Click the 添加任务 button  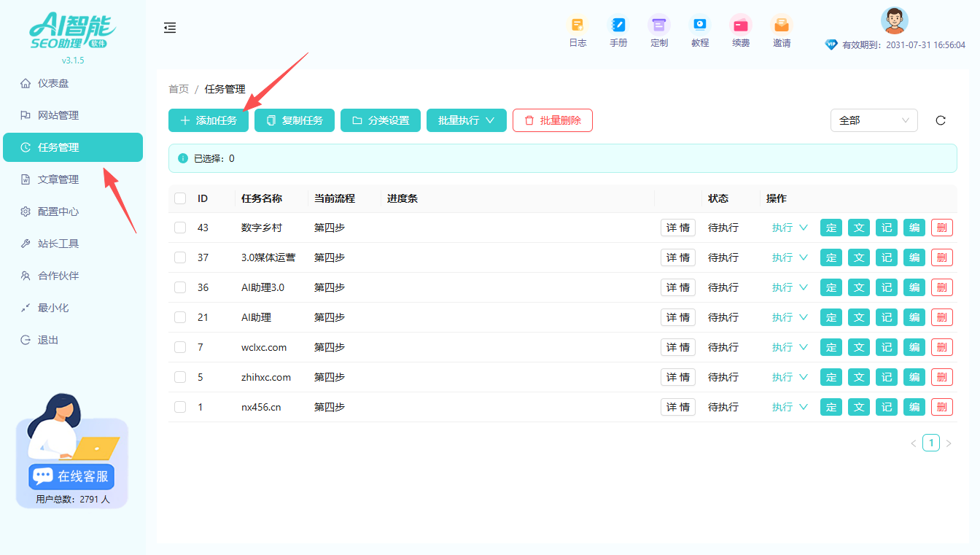209,120
